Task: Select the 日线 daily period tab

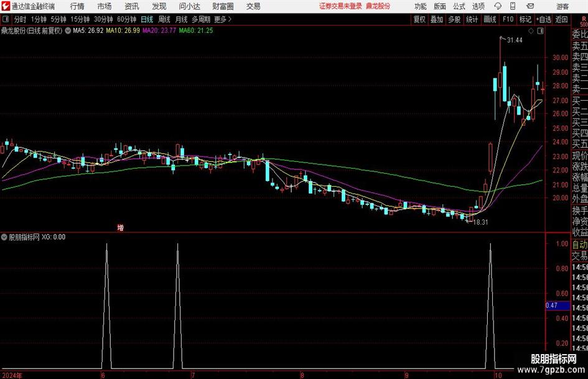Action: point(147,19)
